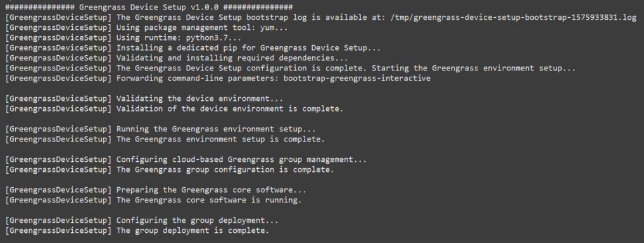The image size is (644, 243).
Task: Click 'Configuring cloud-based Greengrass group management...' line
Action: 186,159
